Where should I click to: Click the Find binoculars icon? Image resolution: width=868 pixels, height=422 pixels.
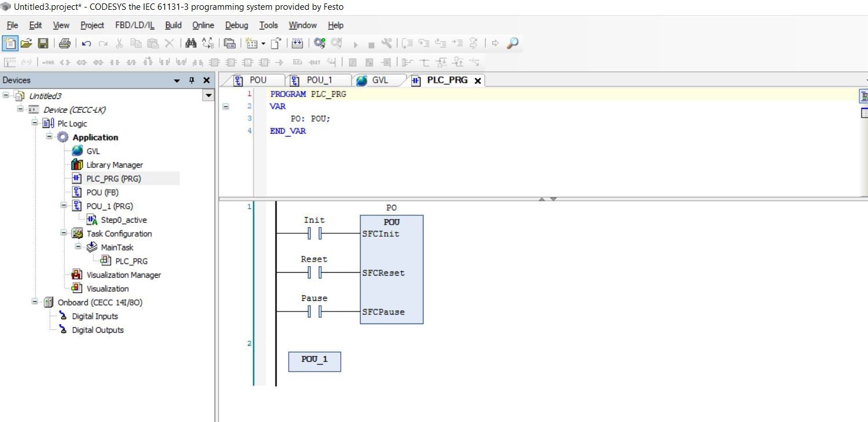(x=190, y=43)
